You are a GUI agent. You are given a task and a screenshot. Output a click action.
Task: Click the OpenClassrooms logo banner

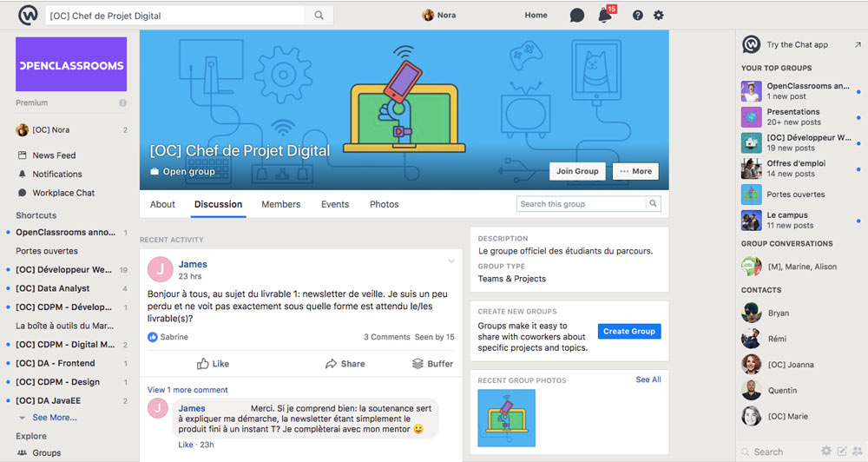(x=71, y=64)
